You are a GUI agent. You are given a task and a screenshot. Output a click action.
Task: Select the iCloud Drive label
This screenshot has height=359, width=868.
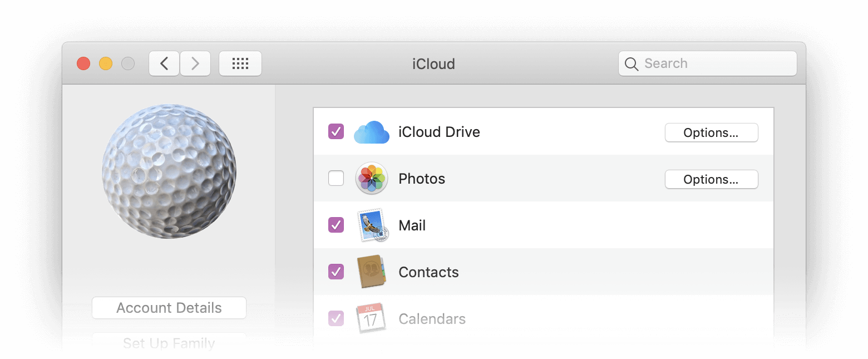pyautogui.click(x=439, y=132)
